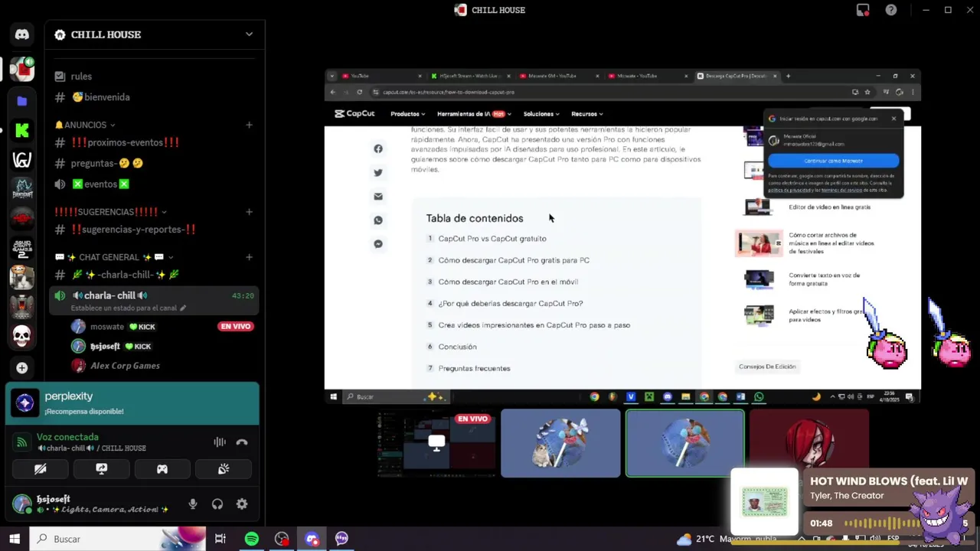This screenshot has width=980, height=551.
Task: Disconnect from voice with the hang-up icon
Action: 242,442
